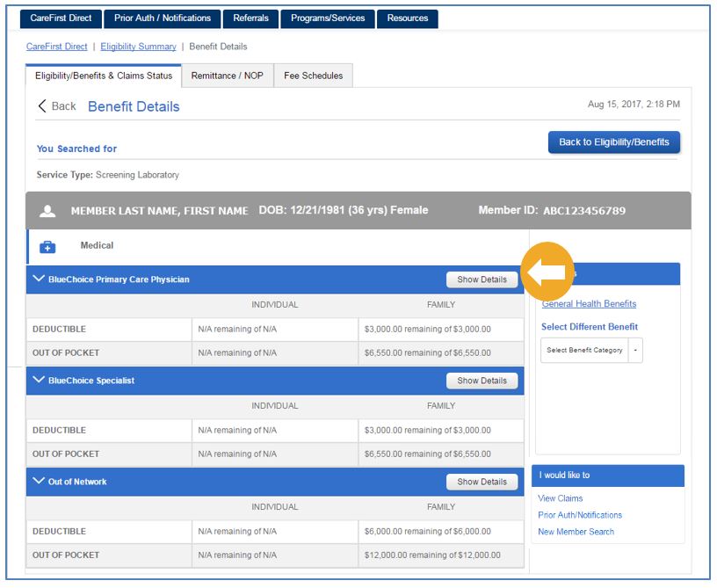Viewport: 717px width, 588px height.
Task: Open the Referrals top menu
Action: pos(250,18)
